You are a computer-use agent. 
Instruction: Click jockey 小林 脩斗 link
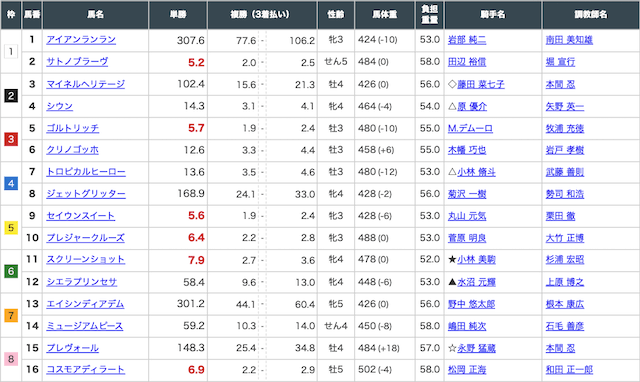(476, 172)
